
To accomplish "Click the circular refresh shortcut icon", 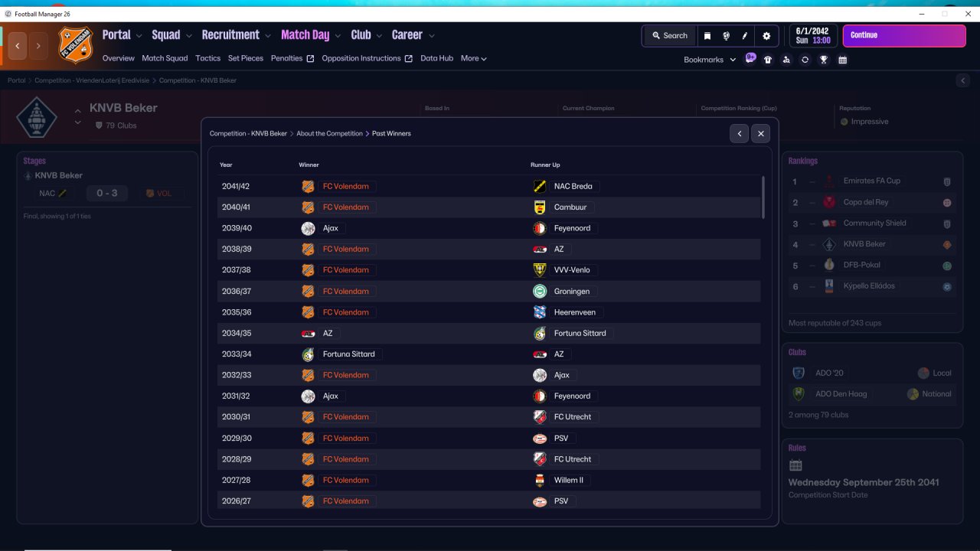I will (805, 60).
